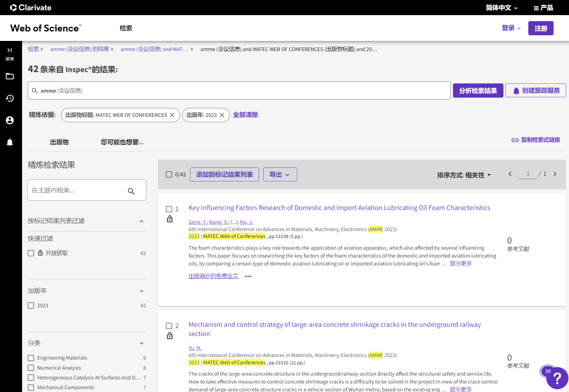Viewport: 569px width, 392px height.
Task: Open the 产品 grid menu
Action: 543,8
